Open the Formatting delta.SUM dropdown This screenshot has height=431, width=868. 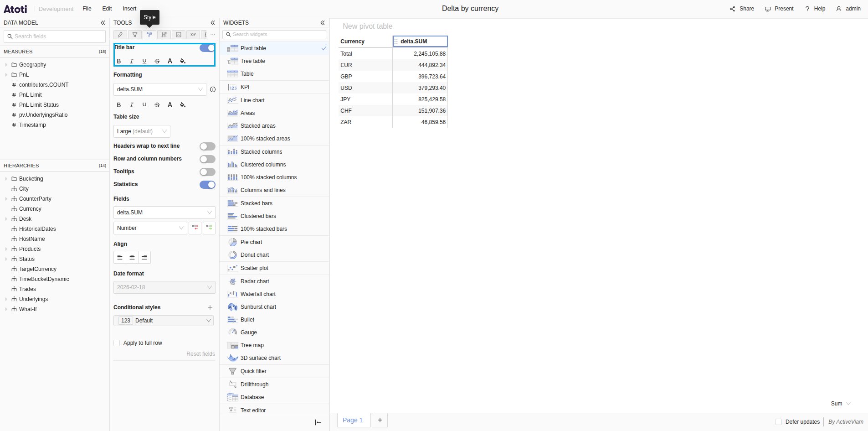click(x=160, y=89)
